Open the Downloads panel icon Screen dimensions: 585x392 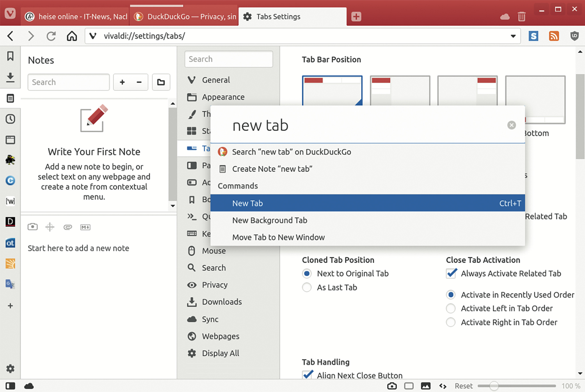tap(10, 77)
